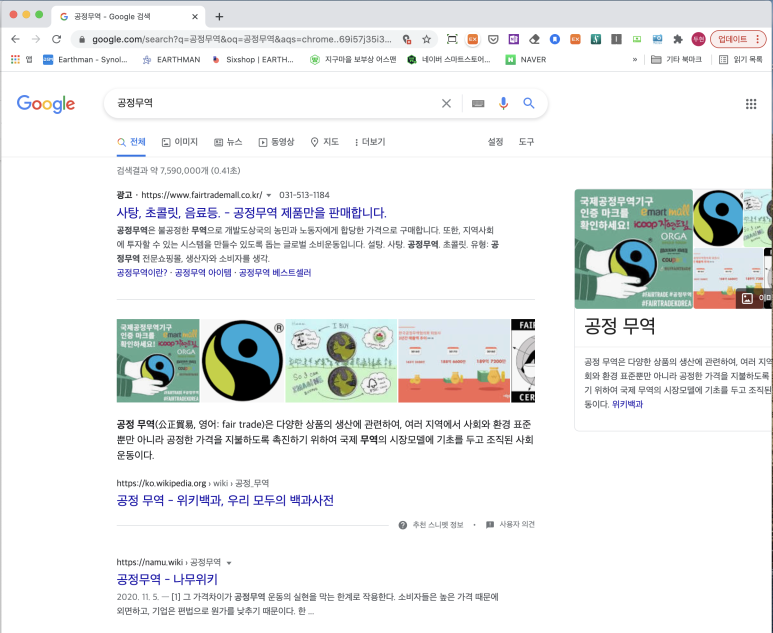Expand the namu.wiki result dropdown arrow
773x633 pixels.
(x=229, y=563)
